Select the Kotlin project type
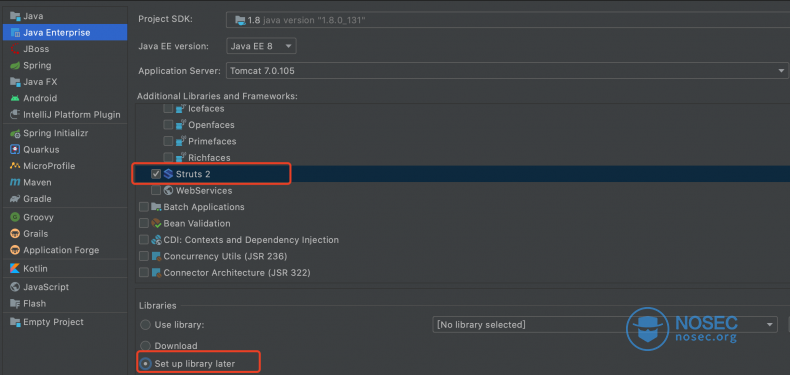The height and width of the screenshot is (375, 790). click(64, 269)
